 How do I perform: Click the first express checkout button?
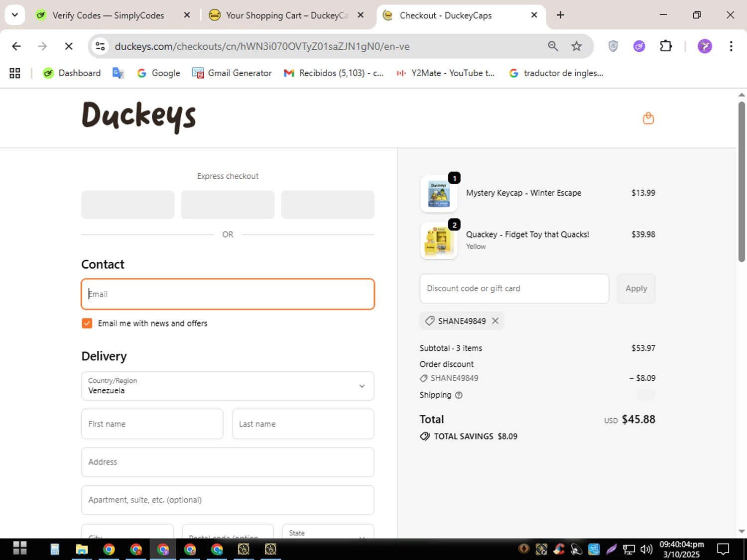(x=128, y=205)
